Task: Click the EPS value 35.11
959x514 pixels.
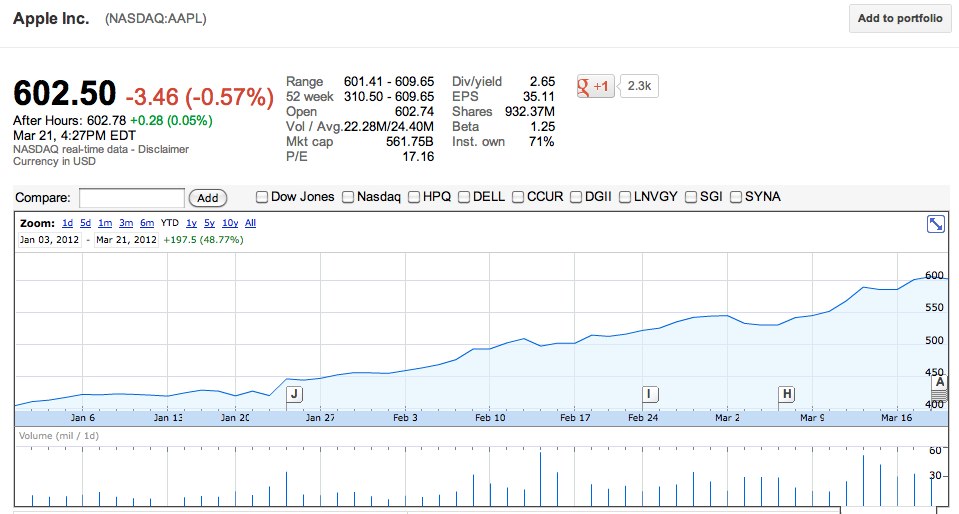Action: (x=539, y=97)
